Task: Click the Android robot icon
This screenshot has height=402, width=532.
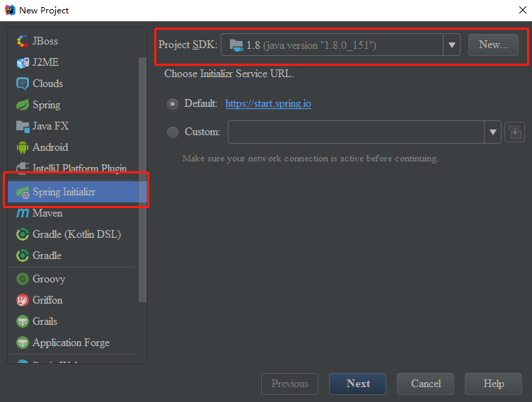Action: 23,147
